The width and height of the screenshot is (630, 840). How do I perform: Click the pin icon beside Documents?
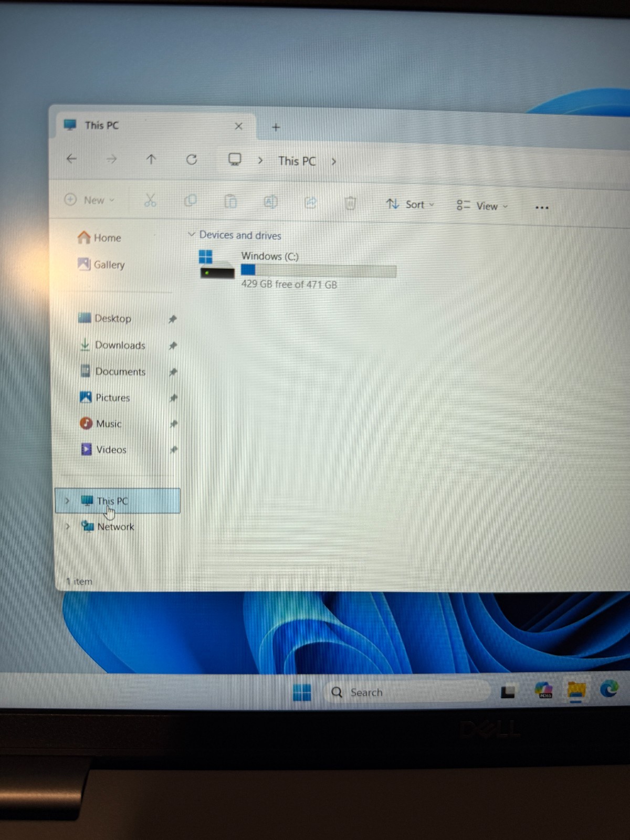[x=173, y=372]
